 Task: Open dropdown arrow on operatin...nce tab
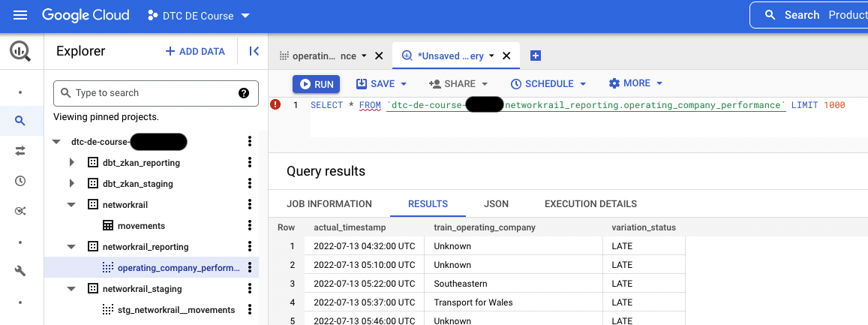point(364,56)
